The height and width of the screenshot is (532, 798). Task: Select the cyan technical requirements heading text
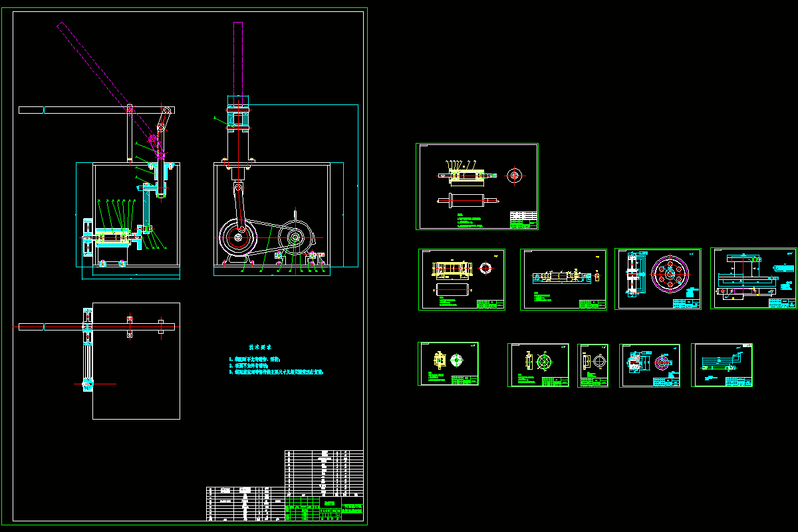pos(260,347)
